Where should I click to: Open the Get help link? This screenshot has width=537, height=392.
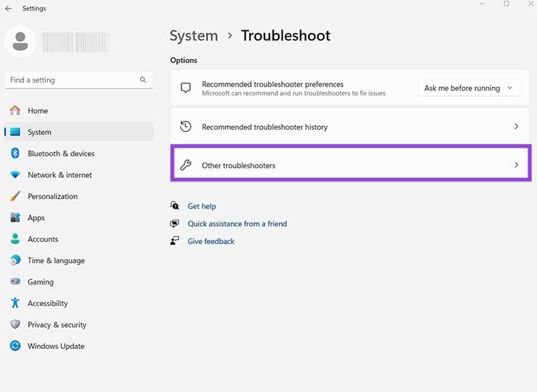tap(202, 206)
